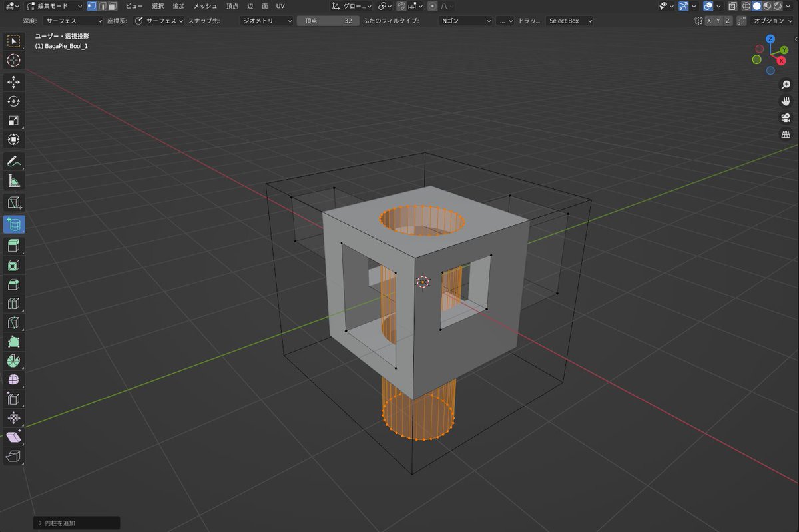This screenshot has width=799, height=532.
Task: Expand the 円柱を追加 operator panel
Action: pos(77,523)
